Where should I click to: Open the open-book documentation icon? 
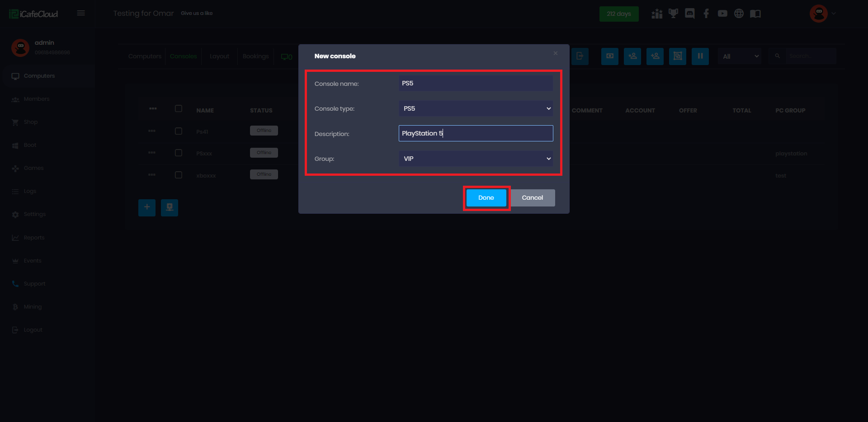pyautogui.click(x=755, y=14)
